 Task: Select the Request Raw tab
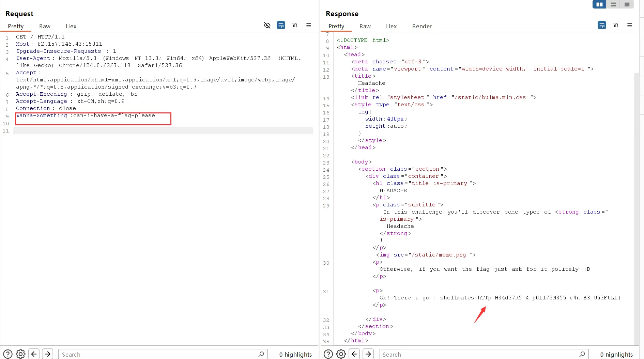coord(45,26)
